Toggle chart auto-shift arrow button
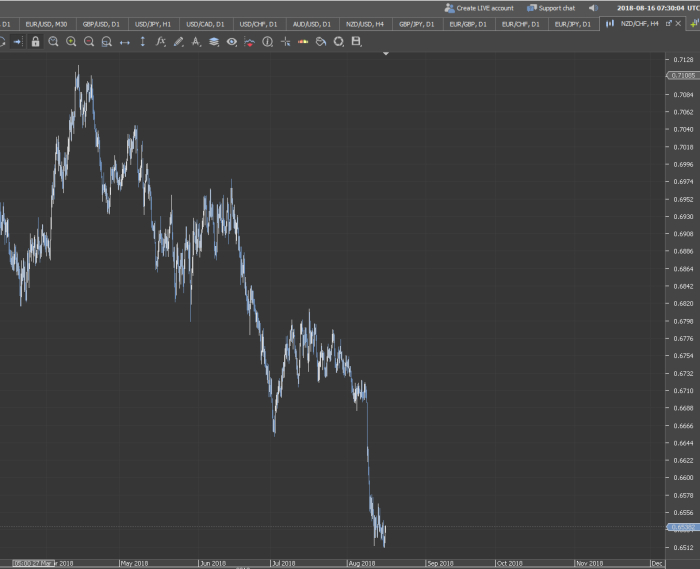700x569 pixels. pos(17,42)
